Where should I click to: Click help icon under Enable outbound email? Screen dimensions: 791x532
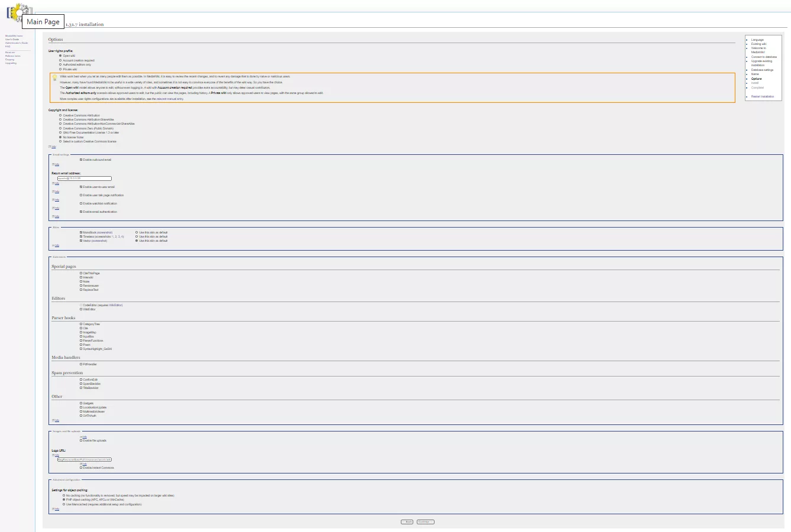[x=56, y=164]
